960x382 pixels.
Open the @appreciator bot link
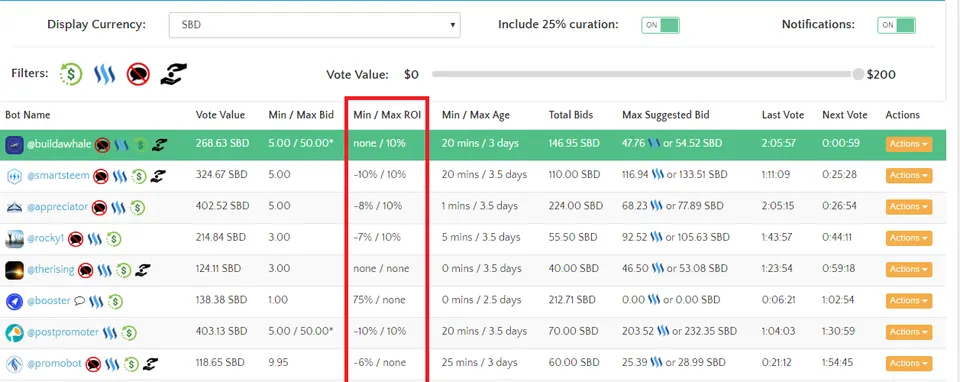(58, 207)
